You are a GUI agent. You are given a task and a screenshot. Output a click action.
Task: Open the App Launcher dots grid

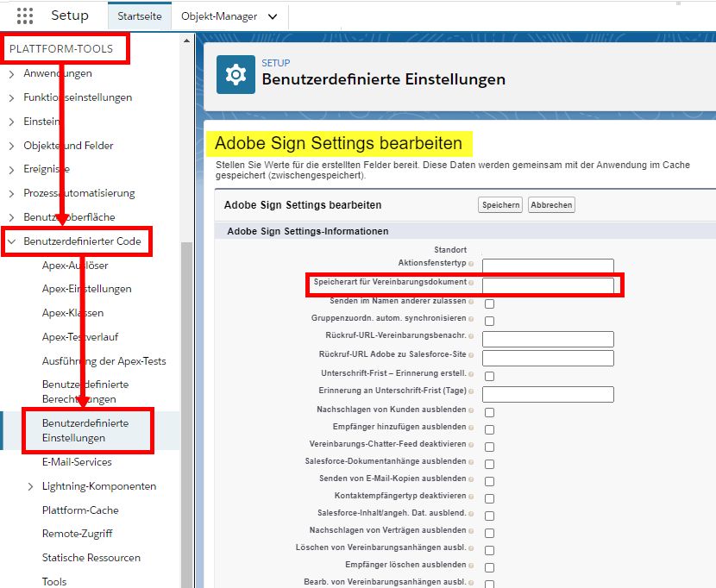pos(25,16)
